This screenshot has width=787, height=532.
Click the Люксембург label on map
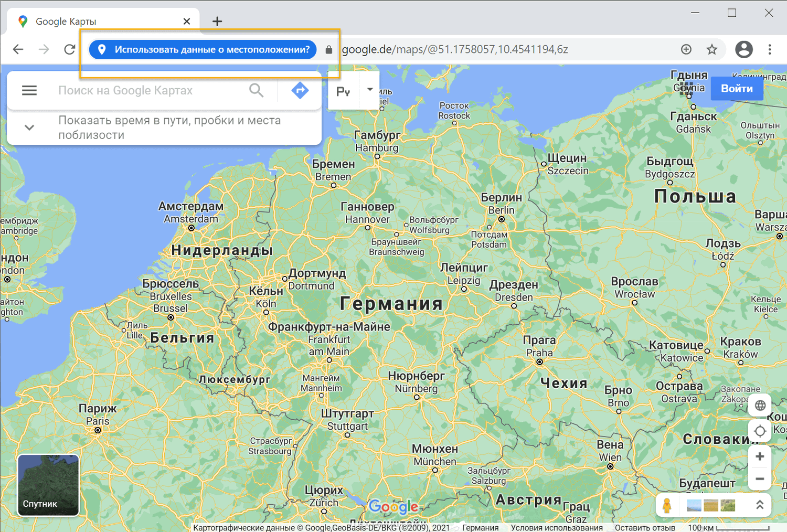coord(234,379)
